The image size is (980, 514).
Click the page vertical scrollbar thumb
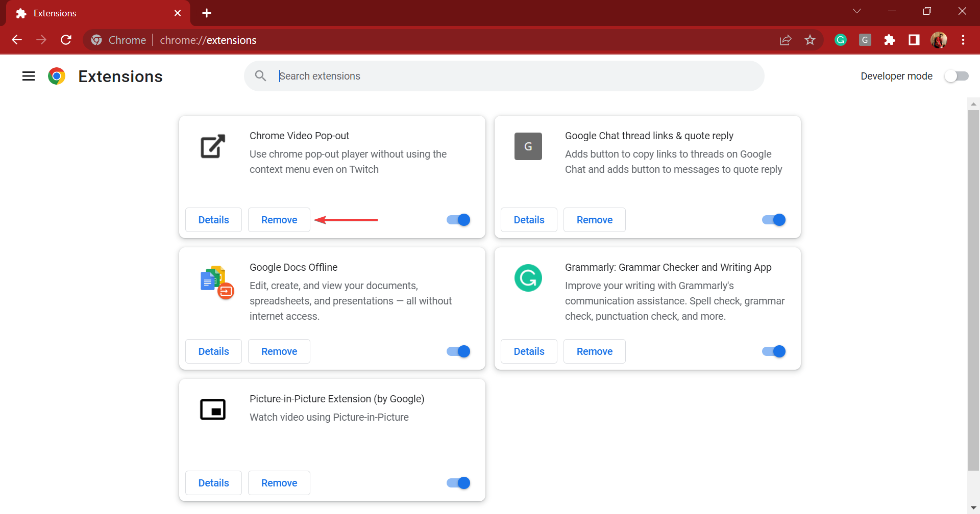(973, 290)
